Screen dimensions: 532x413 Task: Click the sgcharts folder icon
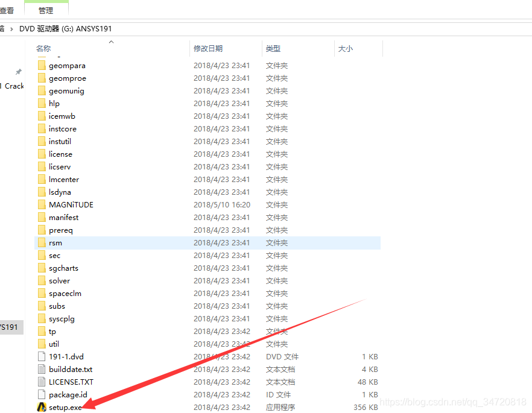tap(42, 268)
